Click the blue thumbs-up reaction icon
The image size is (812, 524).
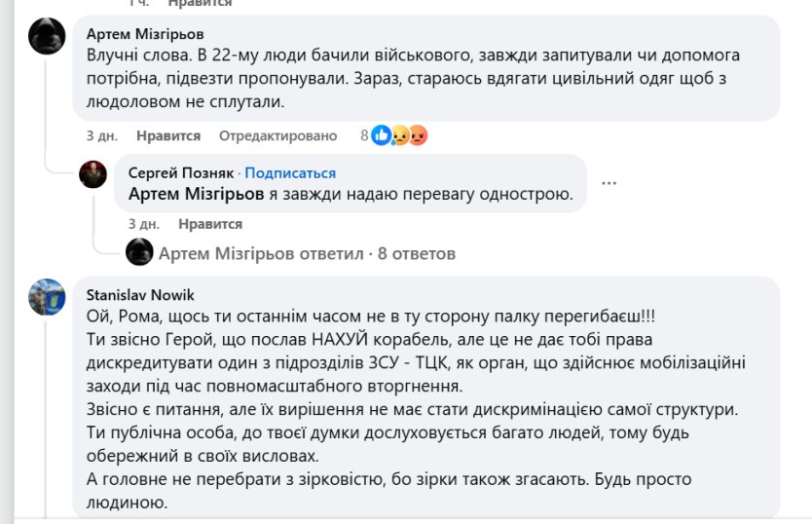point(382,136)
